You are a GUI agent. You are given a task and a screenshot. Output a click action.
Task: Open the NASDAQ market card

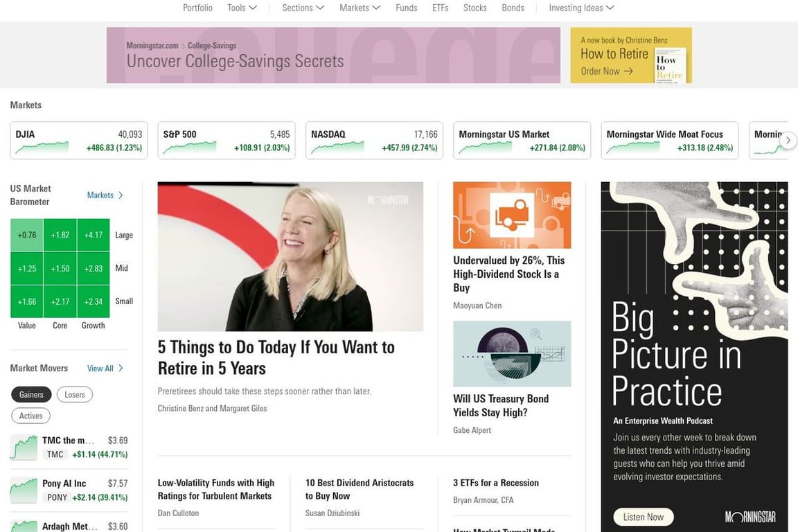(x=374, y=141)
